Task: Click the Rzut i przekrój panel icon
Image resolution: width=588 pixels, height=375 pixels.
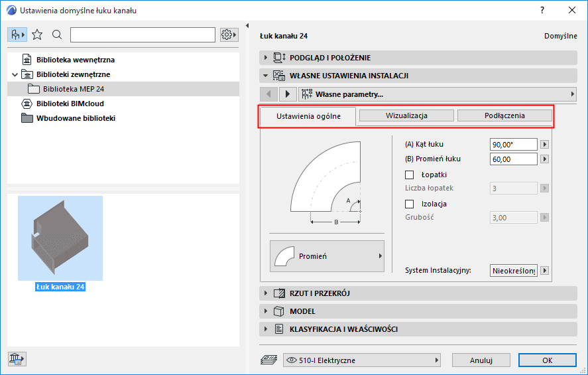Action: click(x=279, y=293)
